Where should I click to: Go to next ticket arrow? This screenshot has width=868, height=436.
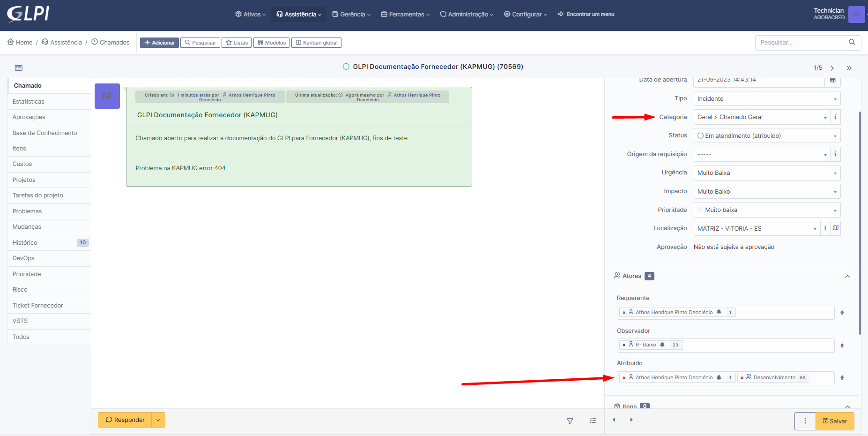click(x=832, y=68)
